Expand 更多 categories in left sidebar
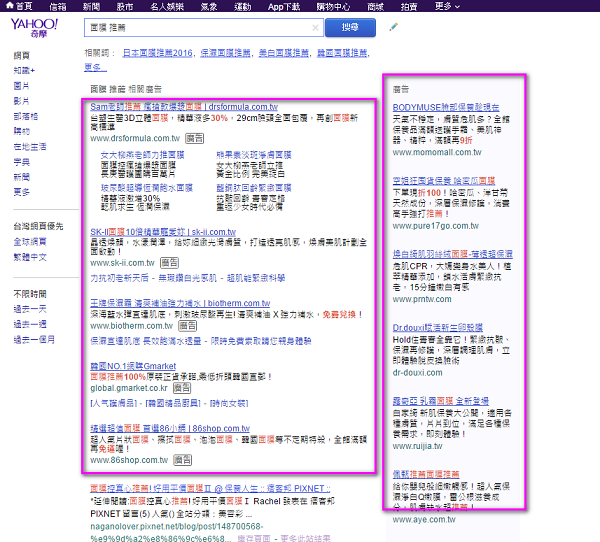The width and height of the screenshot is (600, 542). [21, 192]
